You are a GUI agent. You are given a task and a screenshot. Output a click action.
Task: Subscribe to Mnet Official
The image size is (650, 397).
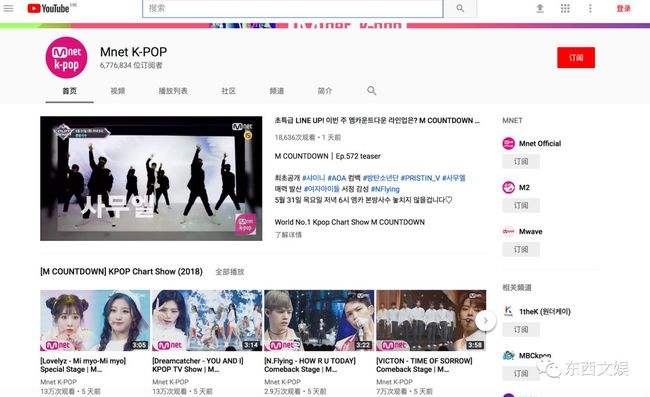[521, 162]
